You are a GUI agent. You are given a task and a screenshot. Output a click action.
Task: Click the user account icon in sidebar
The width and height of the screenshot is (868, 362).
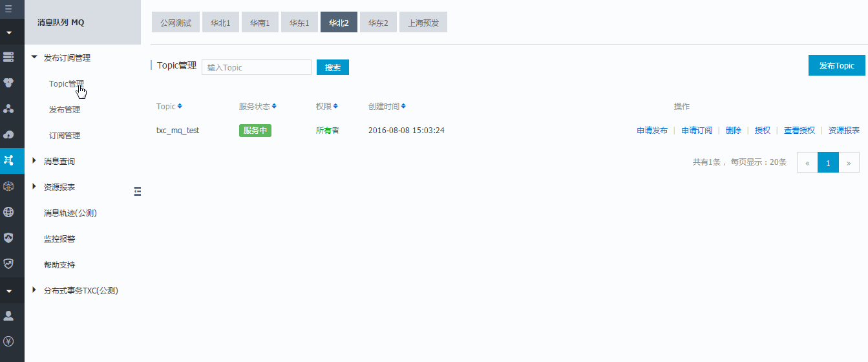[x=8, y=315]
